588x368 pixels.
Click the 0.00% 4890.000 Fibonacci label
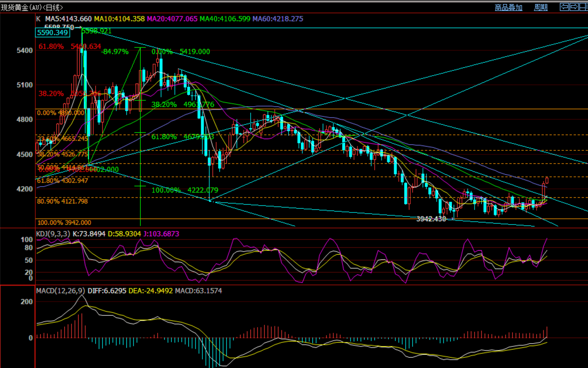point(60,113)
